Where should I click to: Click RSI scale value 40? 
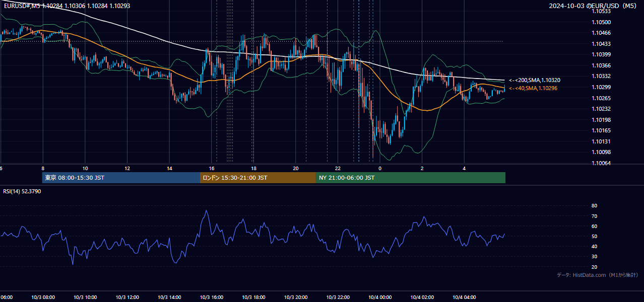point(595,246)
